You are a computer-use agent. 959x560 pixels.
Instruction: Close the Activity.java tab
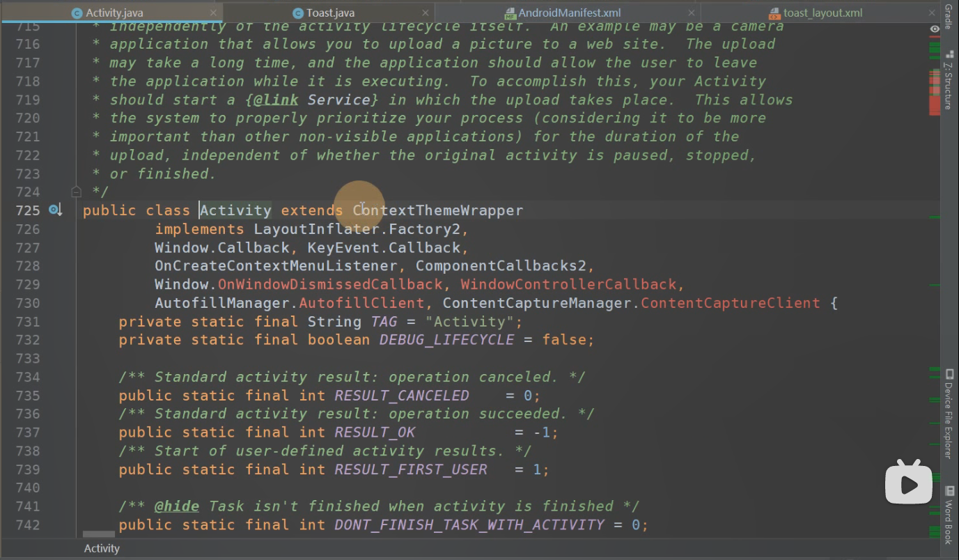point(212,13)
